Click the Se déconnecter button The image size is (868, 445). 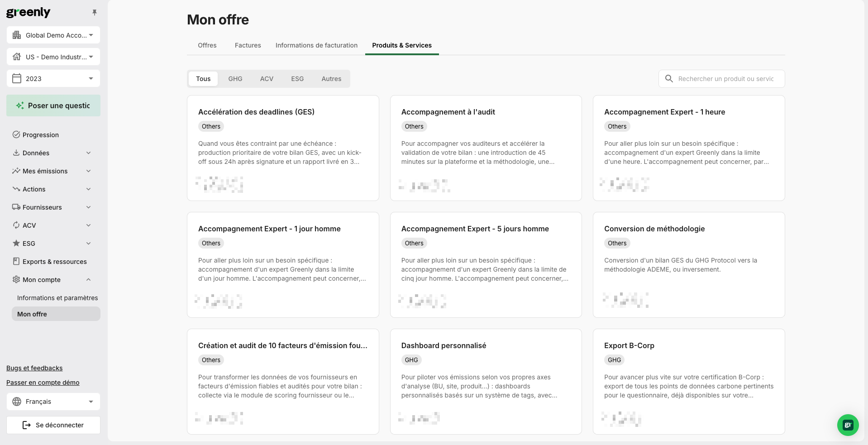(x=53, y=425)
